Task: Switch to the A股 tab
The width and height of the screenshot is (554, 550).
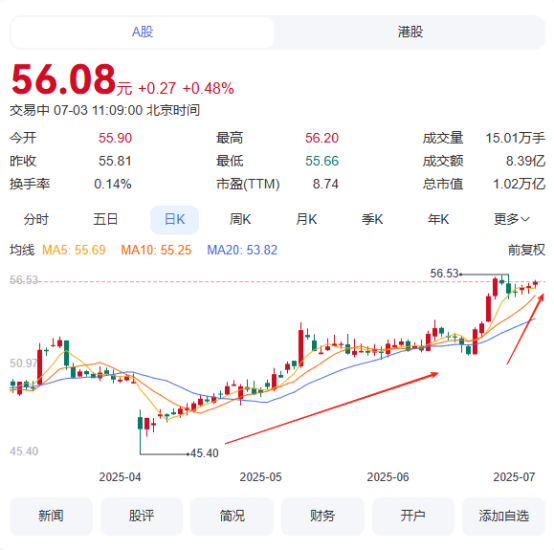Action: [x=142, y=32]
